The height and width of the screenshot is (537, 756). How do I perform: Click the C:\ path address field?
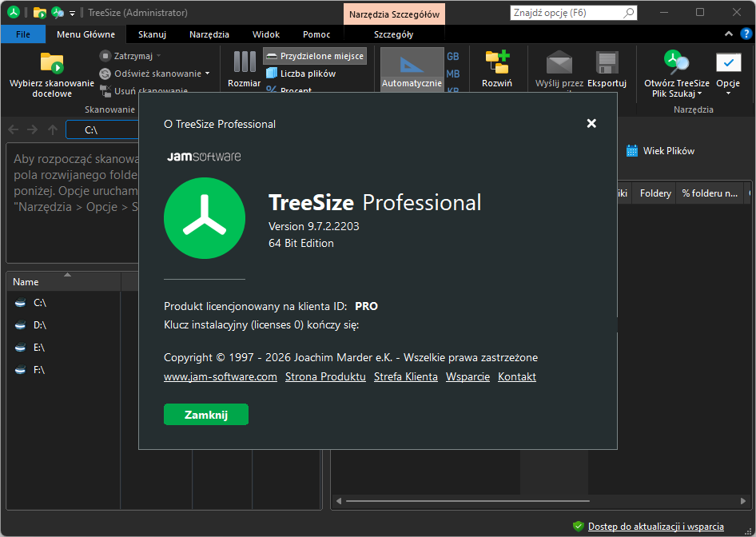[102, 129]
